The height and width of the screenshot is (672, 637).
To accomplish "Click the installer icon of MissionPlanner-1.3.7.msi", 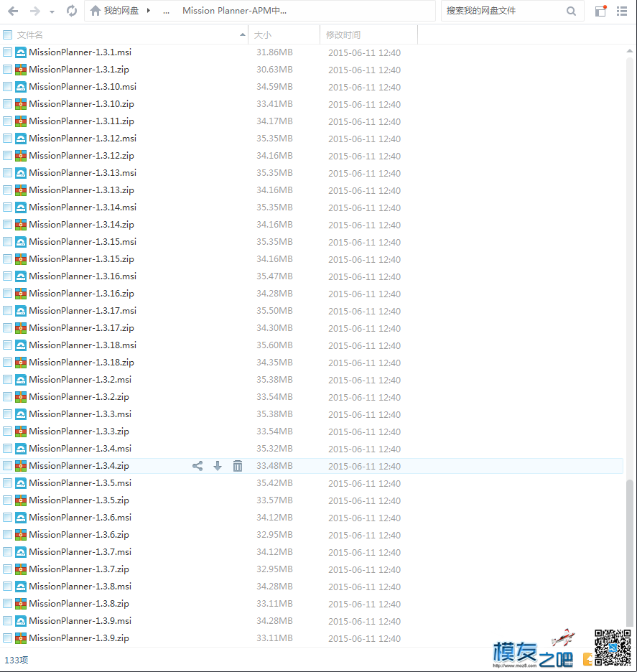I will tap(21, 551).
